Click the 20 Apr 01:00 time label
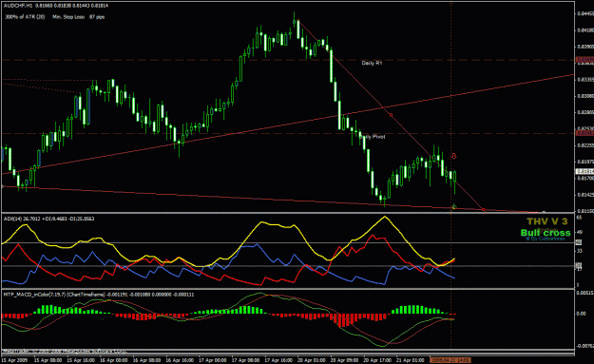594x364 pixels. pyautogui.click(x=312, y=360)
